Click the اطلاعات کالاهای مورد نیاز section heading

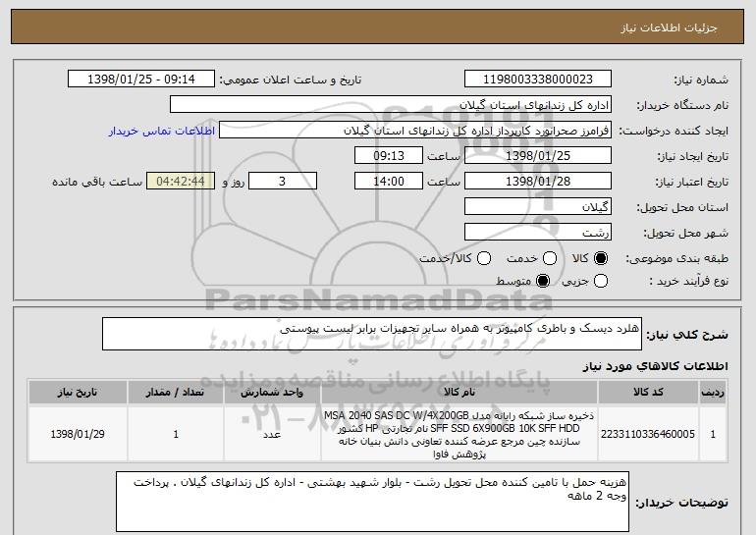[x=656, y=366]
